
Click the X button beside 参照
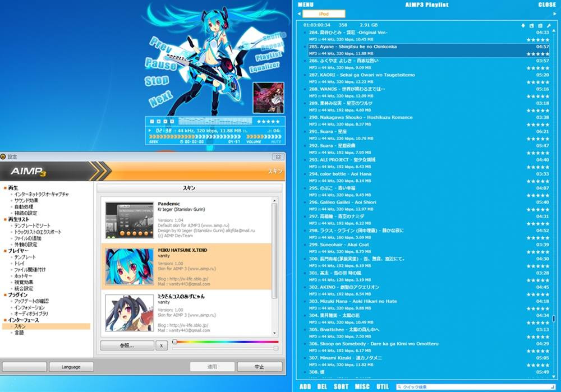[x=162, y=345]
